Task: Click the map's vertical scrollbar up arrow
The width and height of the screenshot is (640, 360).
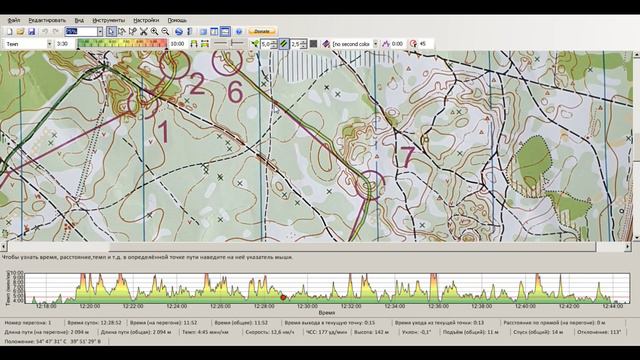Action: [636, 54]
